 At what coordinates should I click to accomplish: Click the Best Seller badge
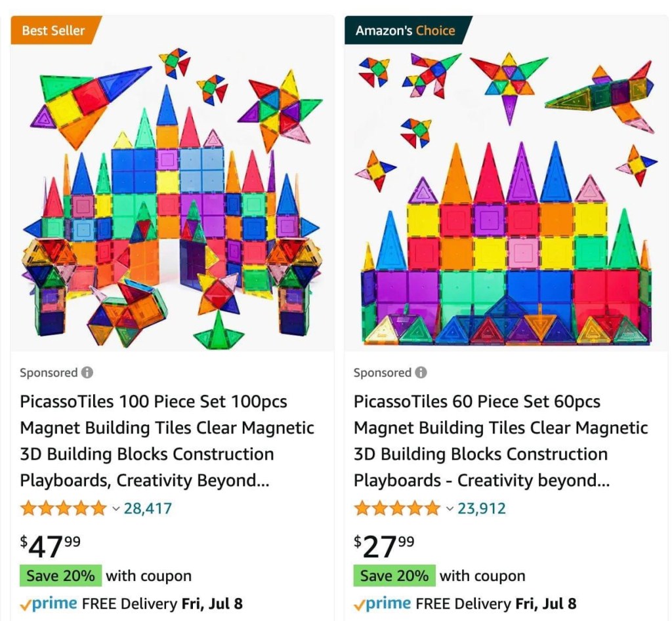[x=54, y=30]
